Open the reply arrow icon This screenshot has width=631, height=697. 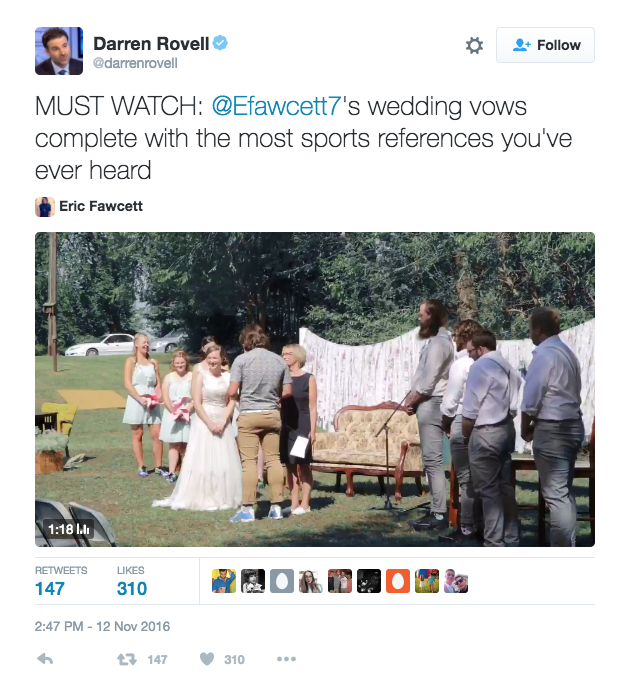(45, 659)
